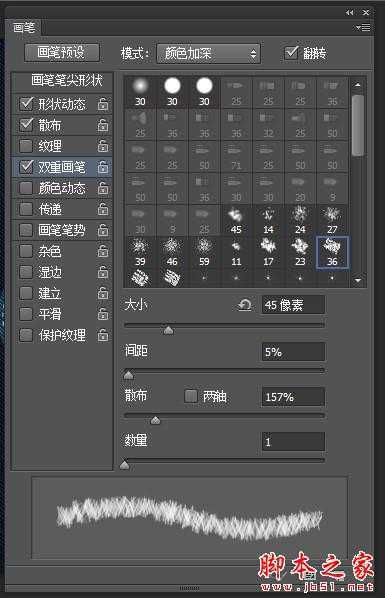Enable the 湿边 checkbox

pos(26,272)
